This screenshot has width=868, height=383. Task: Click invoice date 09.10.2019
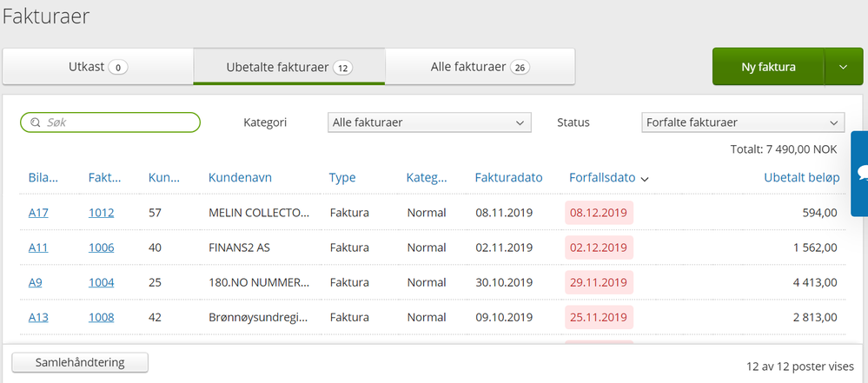click(504, 317)
